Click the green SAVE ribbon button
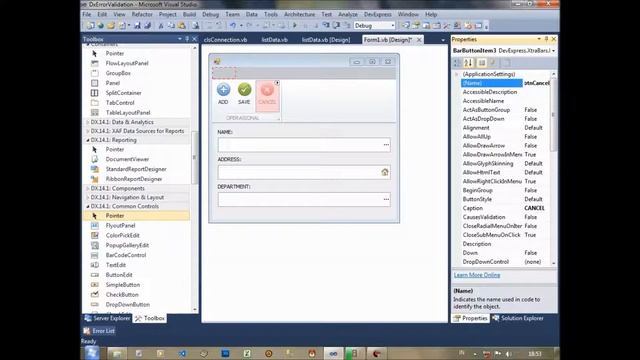 coord(244,94)
